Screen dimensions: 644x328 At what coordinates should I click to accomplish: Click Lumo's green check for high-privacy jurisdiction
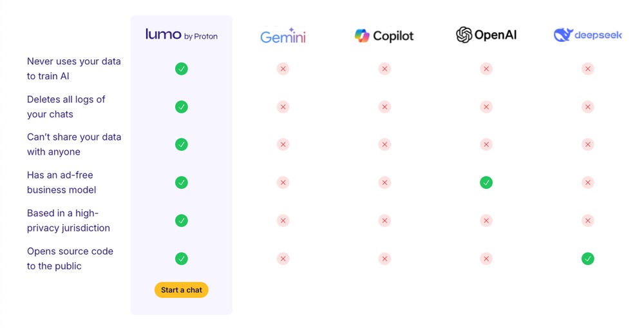pos(181,221)
